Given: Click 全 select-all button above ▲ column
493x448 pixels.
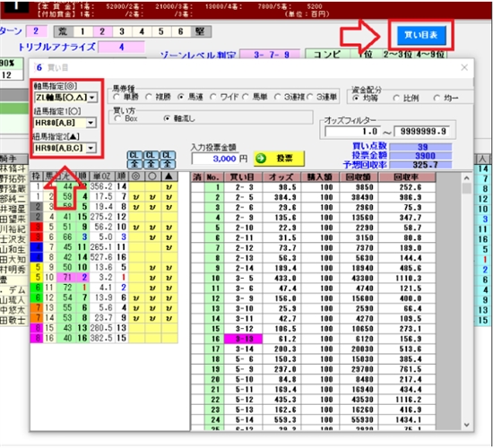Looking at the screenshot, I should pyautogui.click(x=167, y=164).
